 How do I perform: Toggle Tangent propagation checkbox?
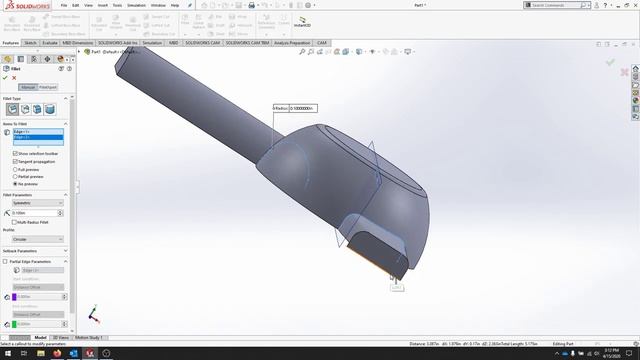click(x=15, y=162)
